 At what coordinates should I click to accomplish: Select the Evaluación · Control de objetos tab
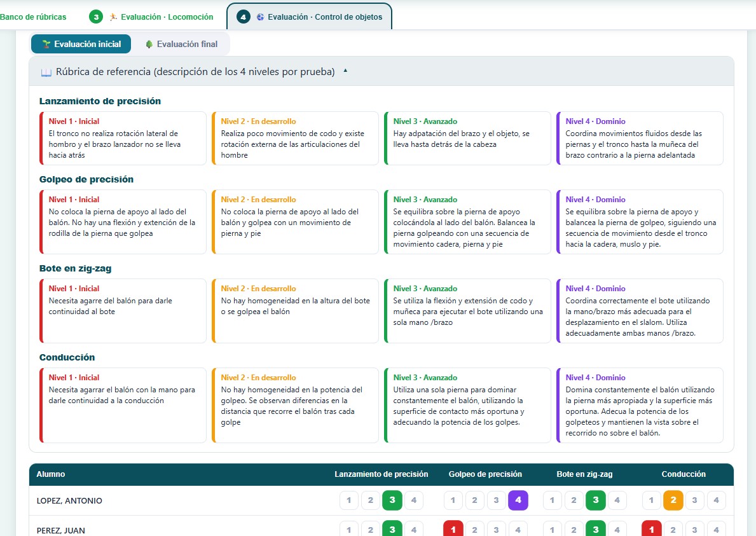click(x=309, y=17)
